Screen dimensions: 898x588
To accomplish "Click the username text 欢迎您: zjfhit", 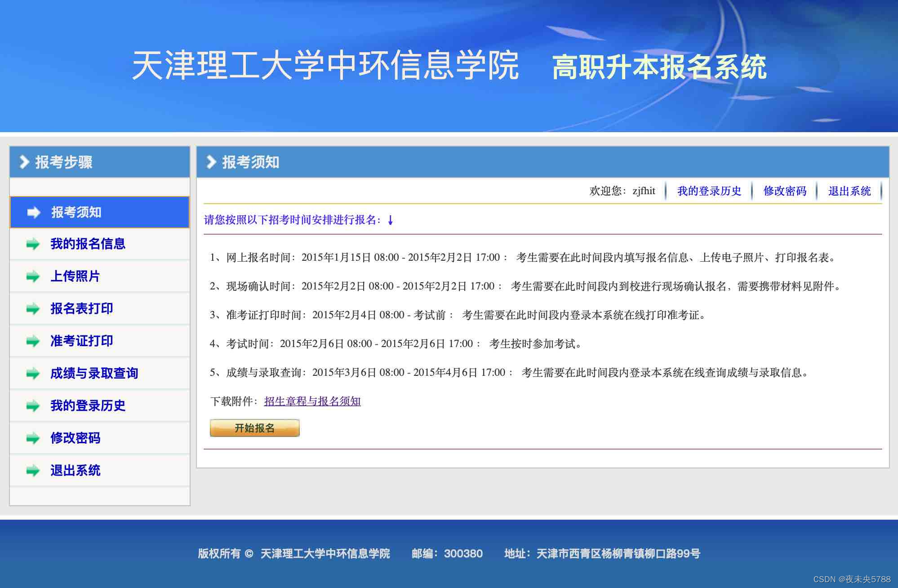I will 622,191.
